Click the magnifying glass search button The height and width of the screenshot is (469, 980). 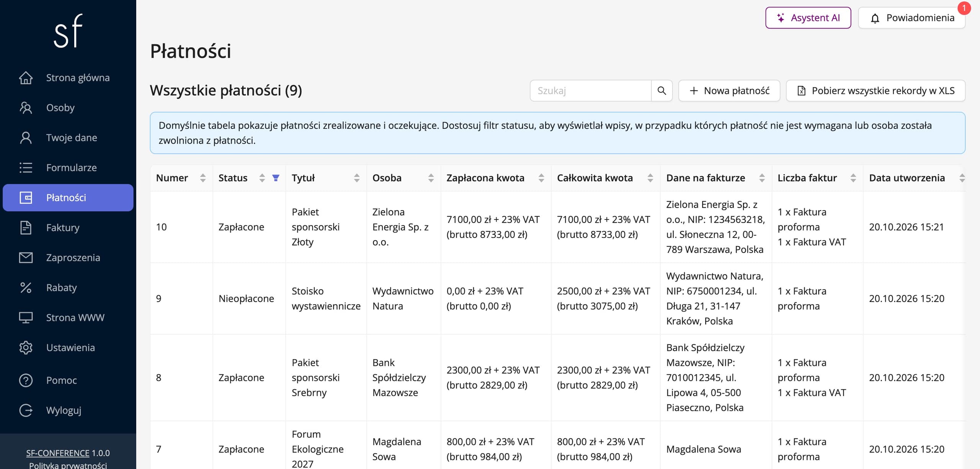click(x=661, y=90)
